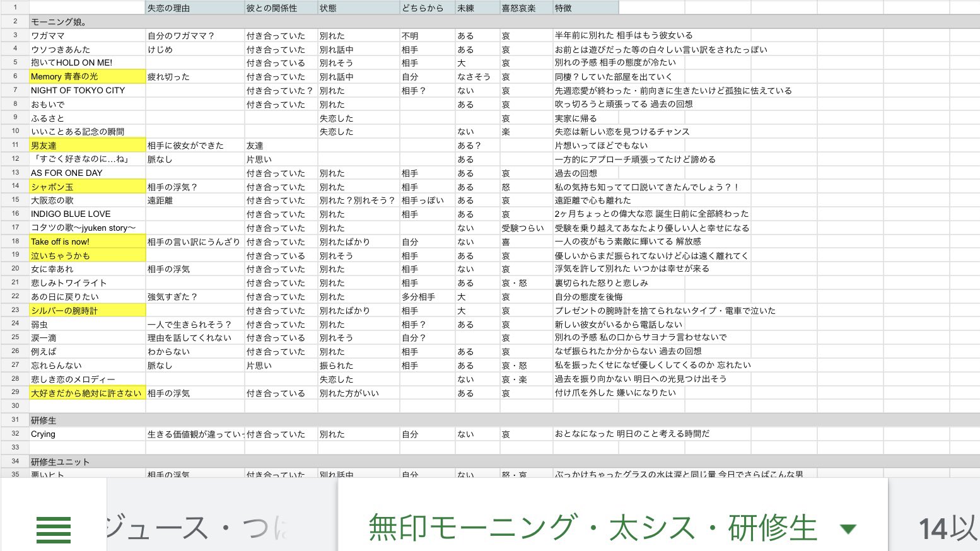Image resolution: width=980 pixels, height=551 pixels.
Task: Select the 未練 header cell
Action: (x=477, y=8)
